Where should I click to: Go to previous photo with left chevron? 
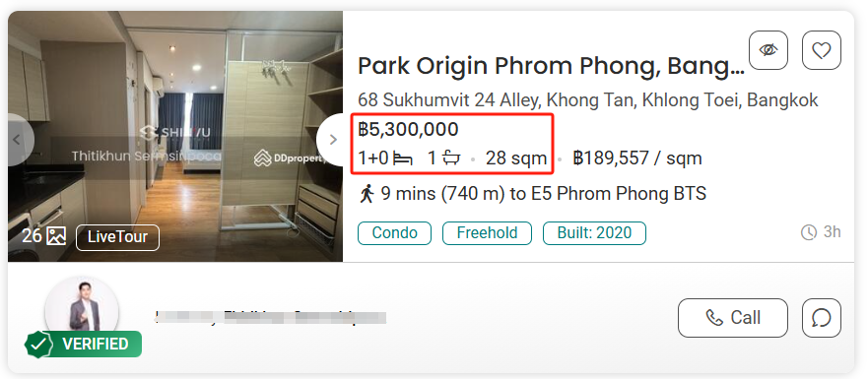[18, 140]
